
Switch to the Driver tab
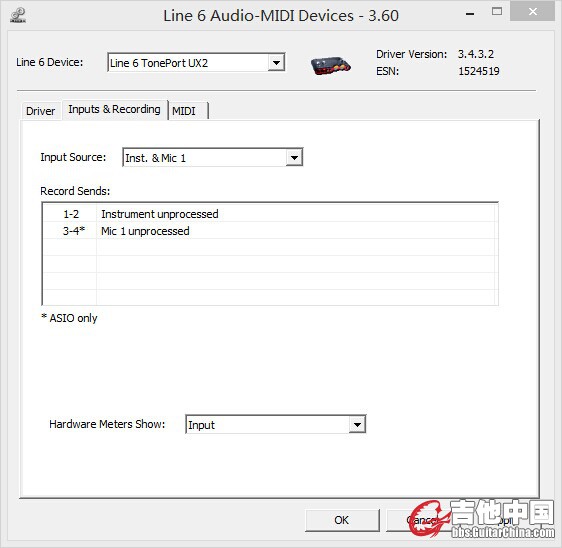(x=41, y=111)
